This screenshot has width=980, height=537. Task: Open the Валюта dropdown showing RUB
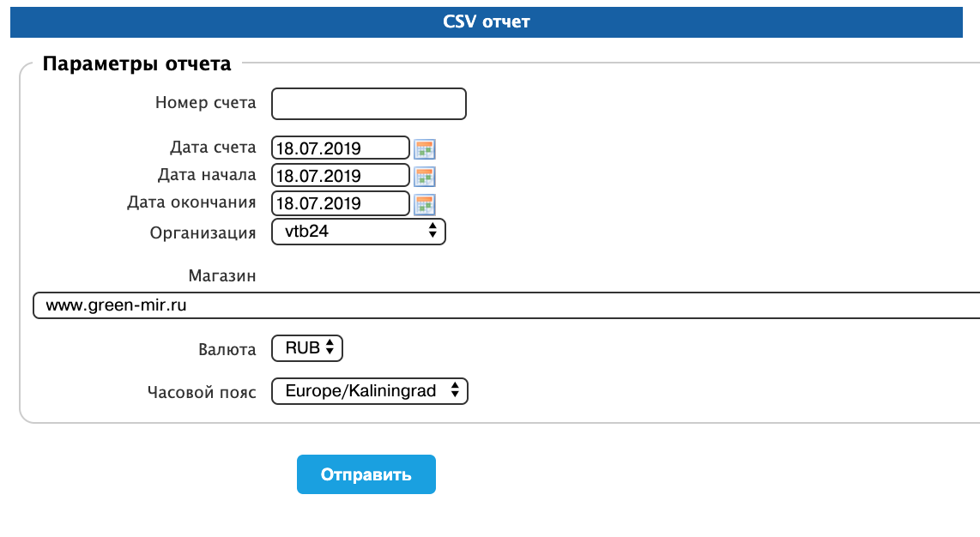307,348
